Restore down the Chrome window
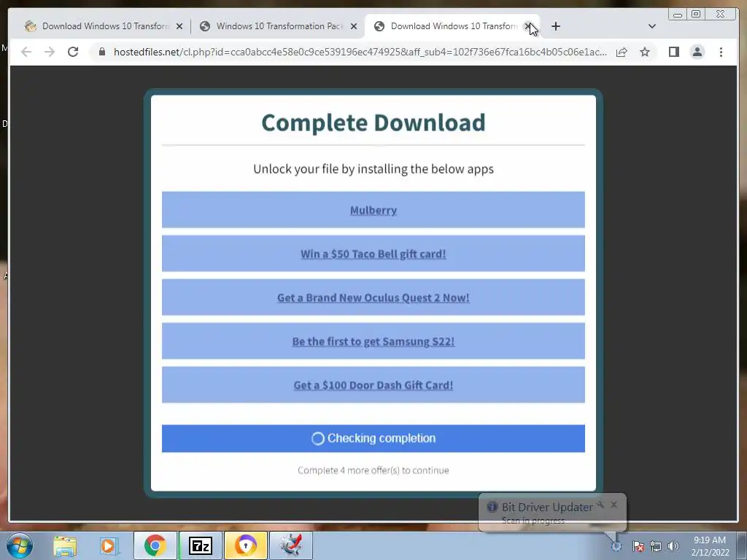Image resolution: width=747 pixels, height=560 pixels. pos(696,15)
